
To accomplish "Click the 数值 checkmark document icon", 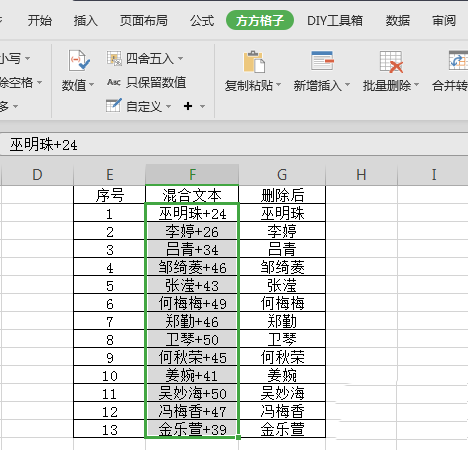I will pyautogui.click(x=79, y=60).
